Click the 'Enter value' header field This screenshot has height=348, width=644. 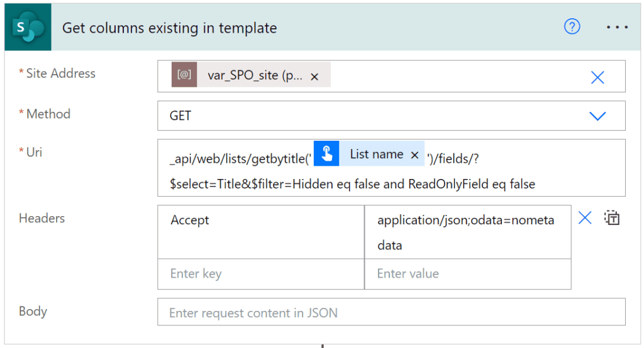coord(467,274)
